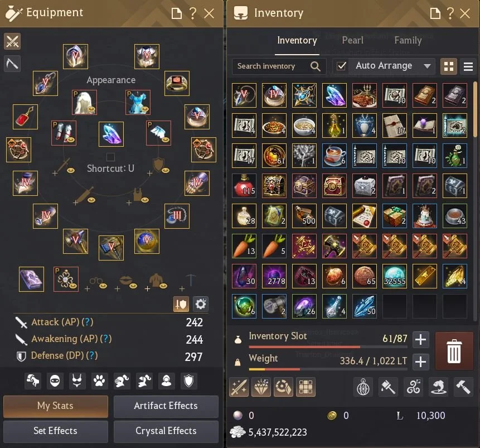The height and width of the screenshot is (448, 480).
Task: Expand inventory slots with plus button
Action: (420, 340)
